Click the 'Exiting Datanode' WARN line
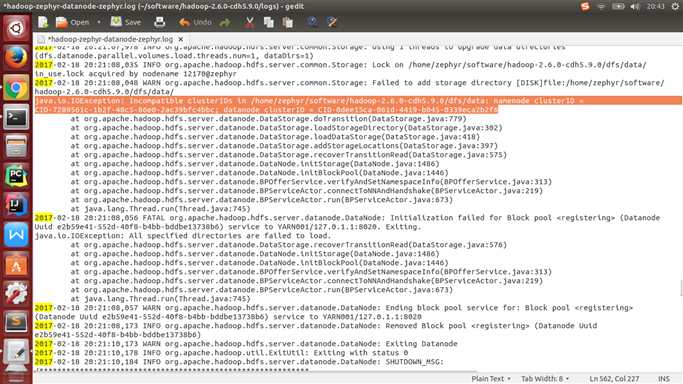The width and height of the screenshot is (683, 384). tap(246, 344)
